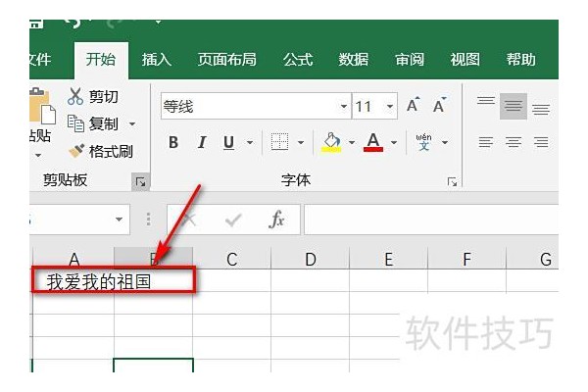588x392 pixels.
Task: Expand the Paste options arrow
Action: click(x=38, y=155)
